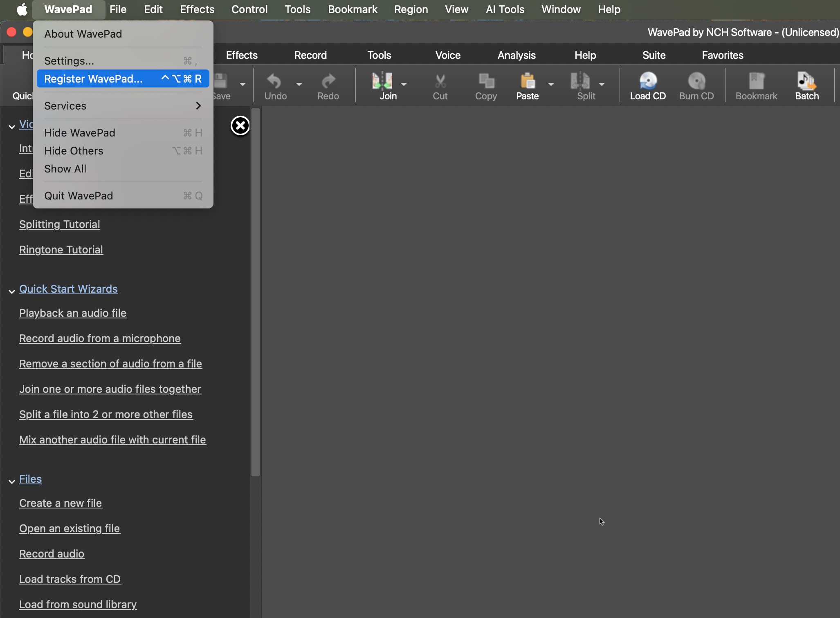Switch to the Voice ribbon tab

coord(448,55)
